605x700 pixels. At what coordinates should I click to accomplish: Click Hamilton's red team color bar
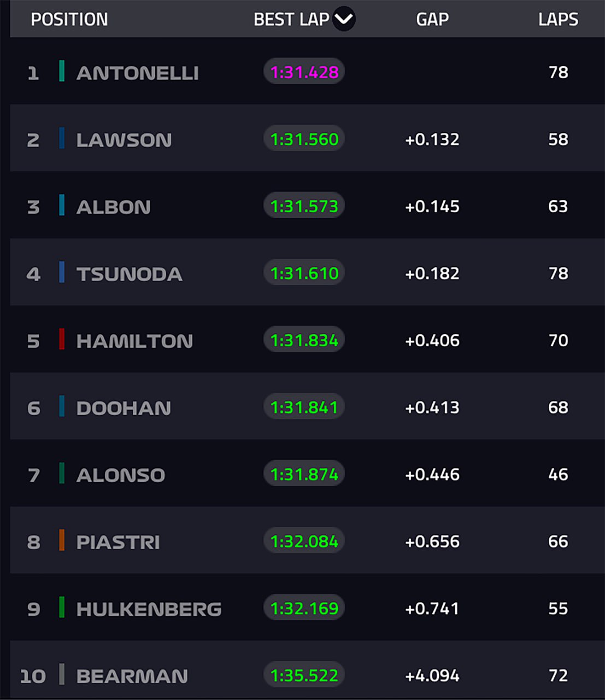point(62,340)
